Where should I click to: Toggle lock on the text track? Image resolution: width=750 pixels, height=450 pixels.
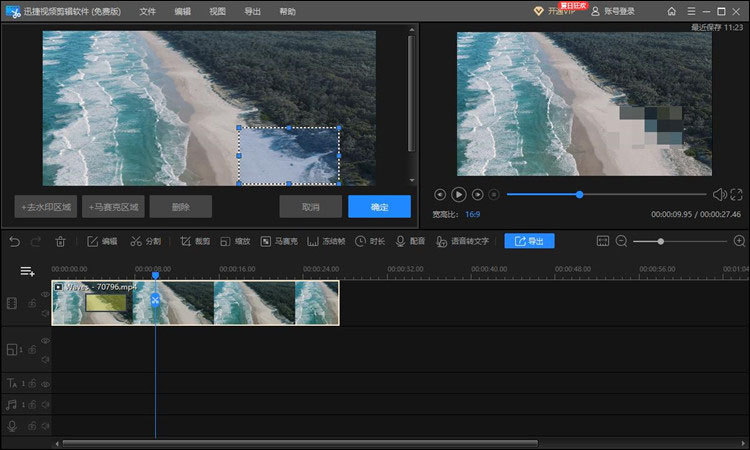[32, 384]
